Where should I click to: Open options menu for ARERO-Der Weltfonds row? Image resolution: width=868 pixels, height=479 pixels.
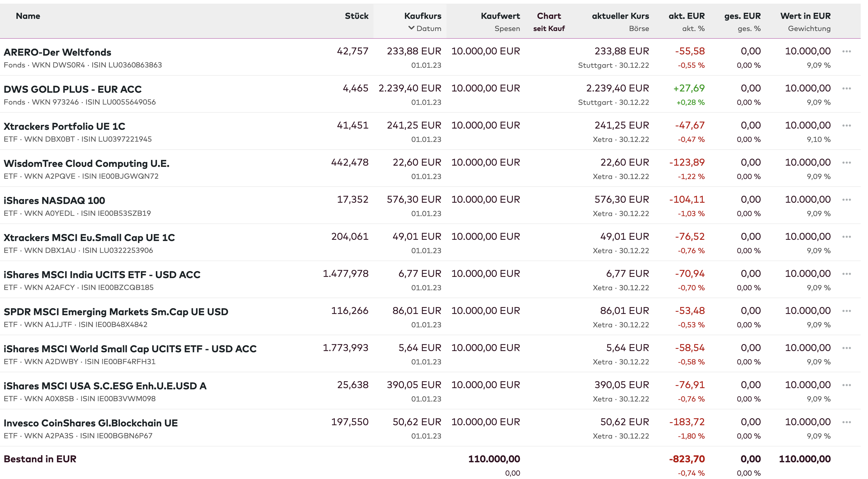click(x=846, y=51)
